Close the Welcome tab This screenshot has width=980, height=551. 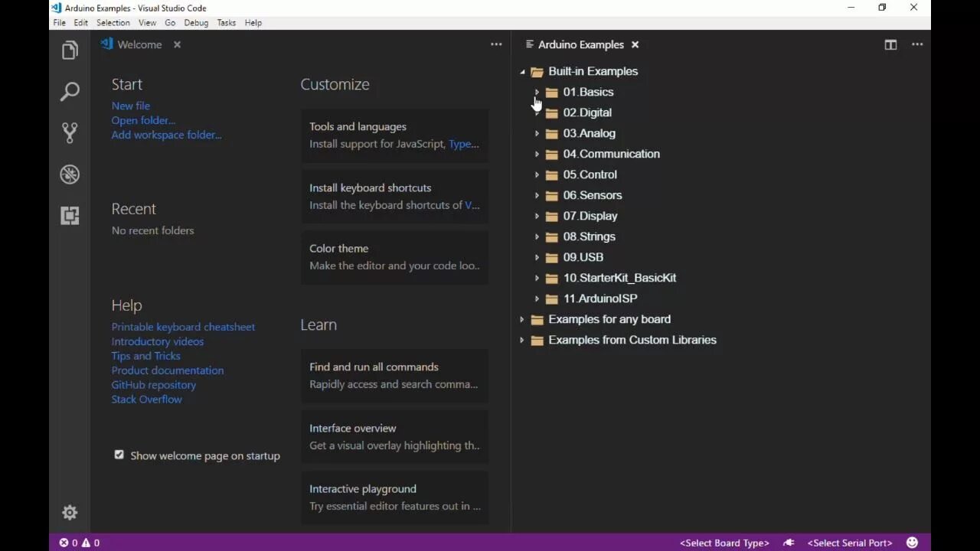click(x=177, y=44)
